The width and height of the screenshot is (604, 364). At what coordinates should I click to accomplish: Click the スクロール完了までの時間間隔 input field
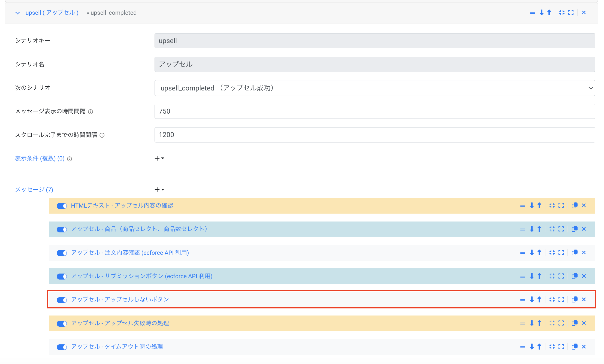coord(375,135)
